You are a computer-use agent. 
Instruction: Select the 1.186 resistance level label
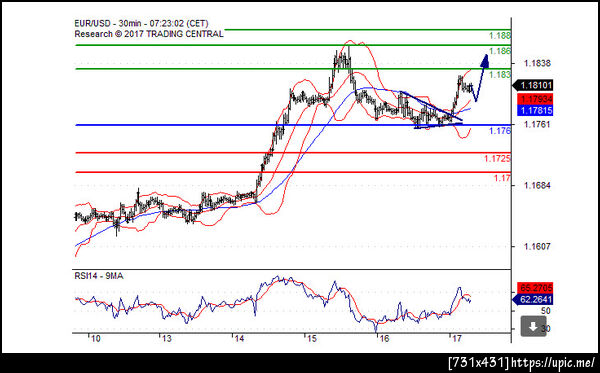500,51
